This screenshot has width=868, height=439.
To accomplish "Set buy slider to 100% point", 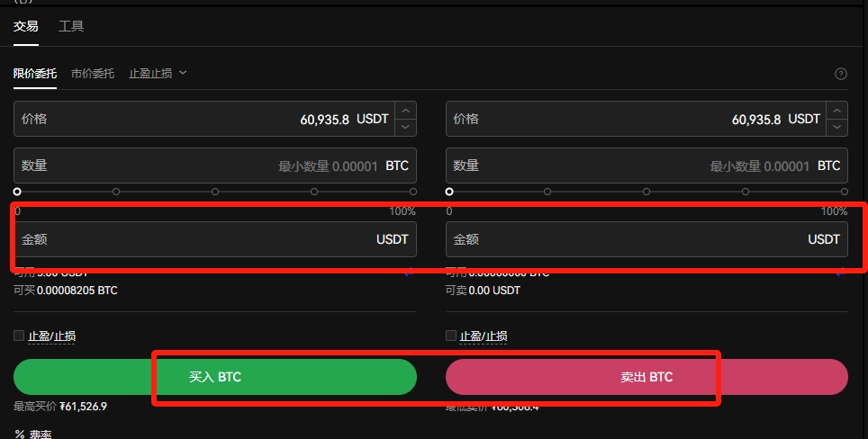I will point(413,192).
